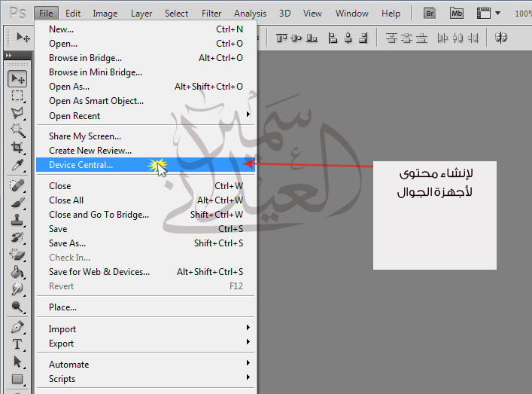Open the Help menu

[x=391, y=14]
